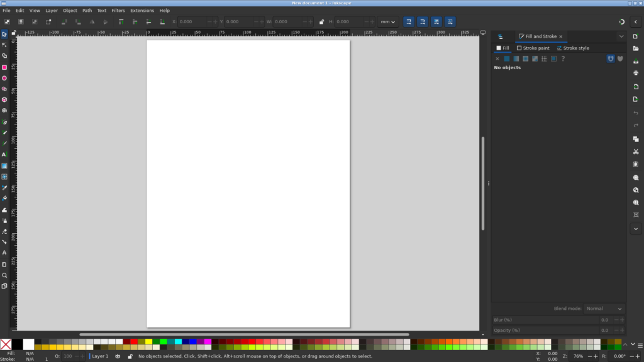The image size is (644, 362).
Task: Click the Linear gradient paint button
Action: 516,58
